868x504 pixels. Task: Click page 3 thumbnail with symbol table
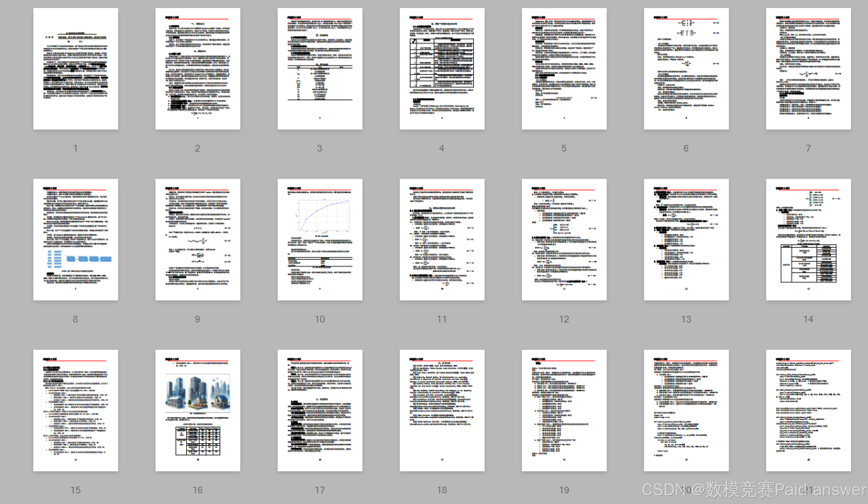tap(320, 68)
